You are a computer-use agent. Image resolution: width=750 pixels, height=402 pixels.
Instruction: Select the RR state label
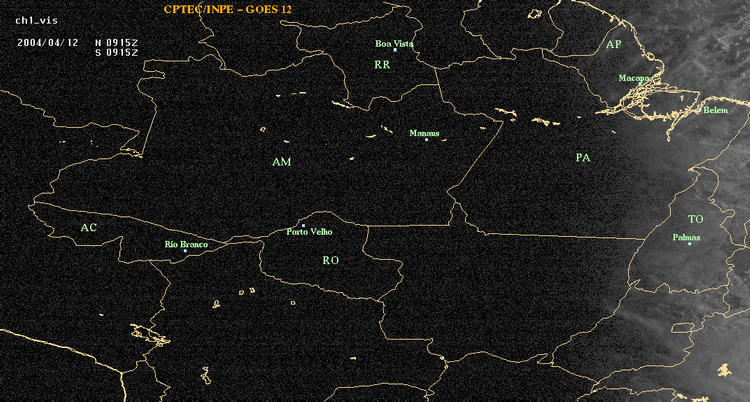click(382, 65)
